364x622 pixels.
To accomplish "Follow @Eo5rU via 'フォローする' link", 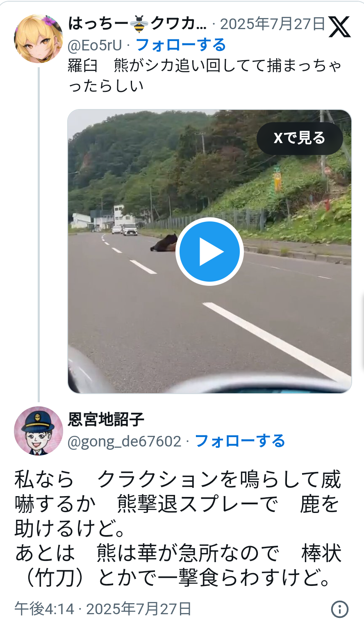I will 180,45.
